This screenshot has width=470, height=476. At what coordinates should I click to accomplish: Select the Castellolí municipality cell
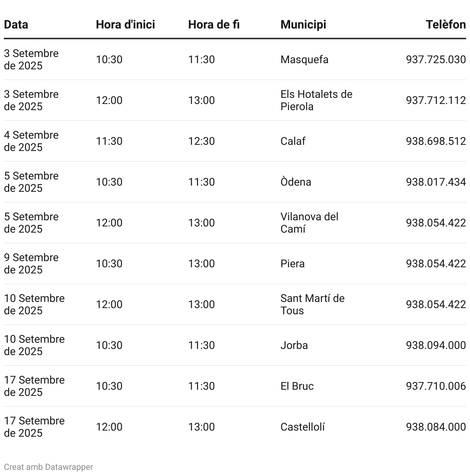[x=302, y=427]
